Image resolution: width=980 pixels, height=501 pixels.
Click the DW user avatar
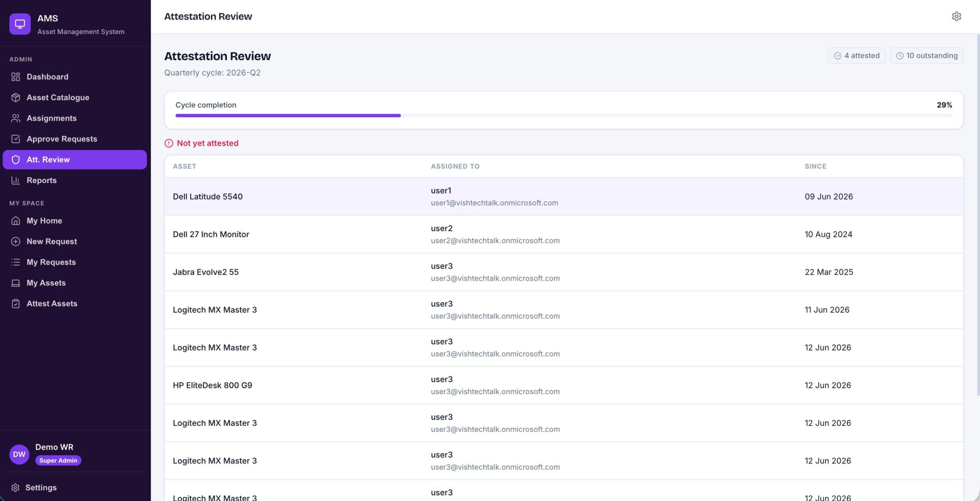pos(19,454)
